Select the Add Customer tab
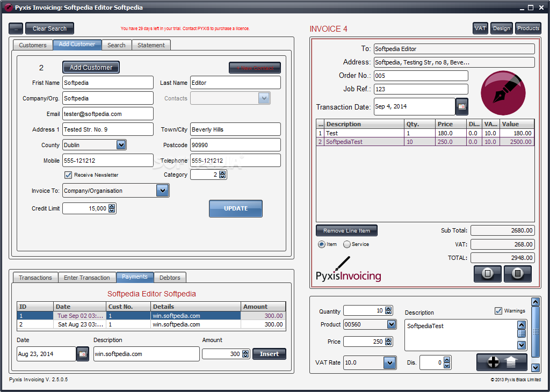This screenshot has width=550, height=392. point(77,44)
